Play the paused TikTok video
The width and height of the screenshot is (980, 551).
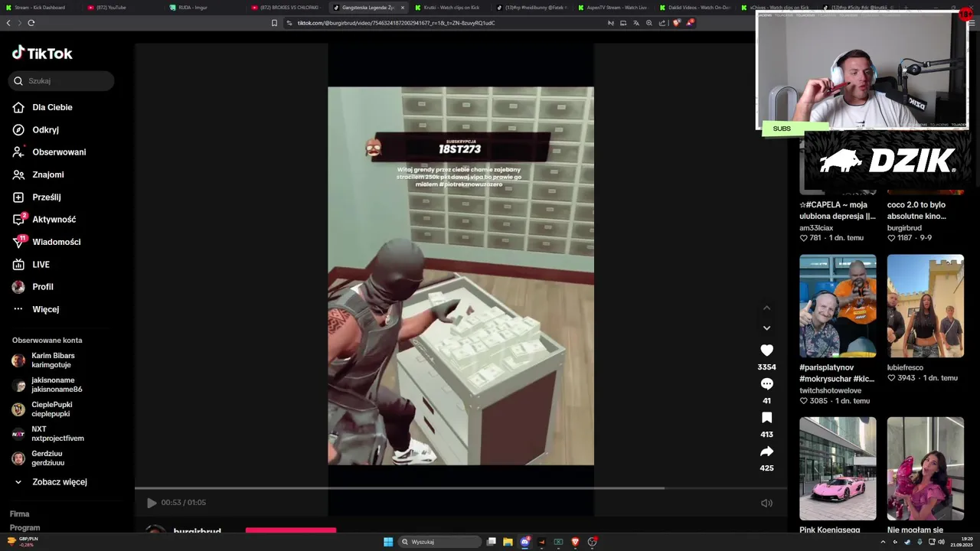152,503
